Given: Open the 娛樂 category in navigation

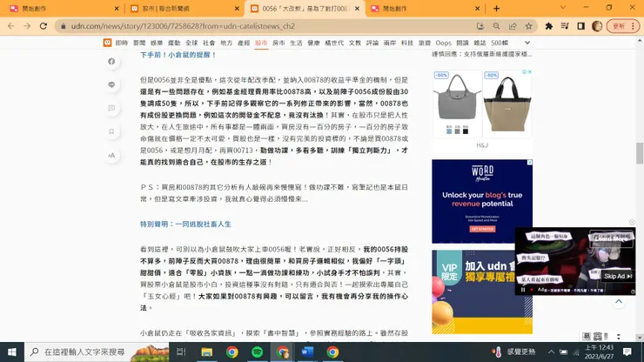Looking at the screenshot, I should click(157, 43).
